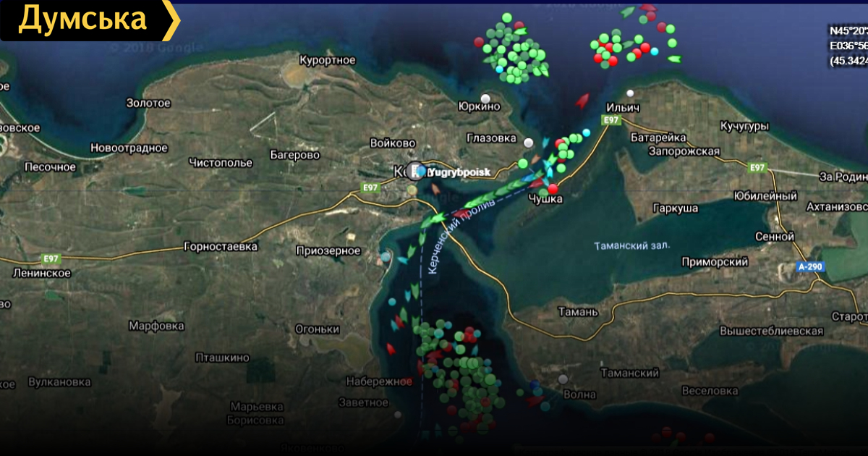This screenshot has height=456, width=868.
Task: Select the Приморский town label
Action: [x=714, y=262]
